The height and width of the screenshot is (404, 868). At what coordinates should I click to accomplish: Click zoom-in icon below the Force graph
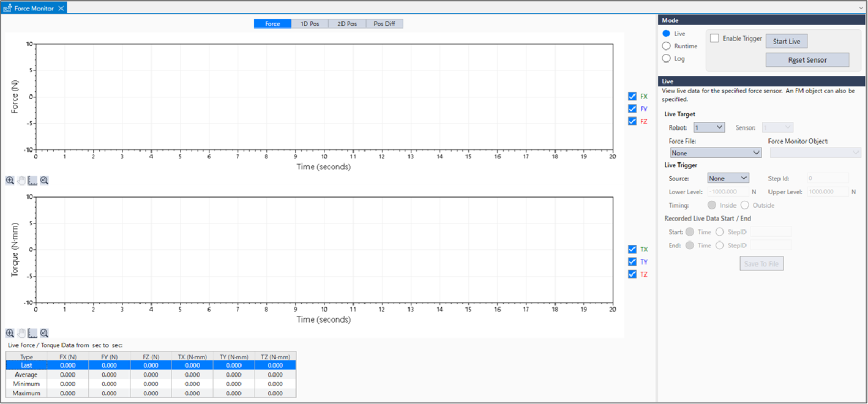(10, 181)
